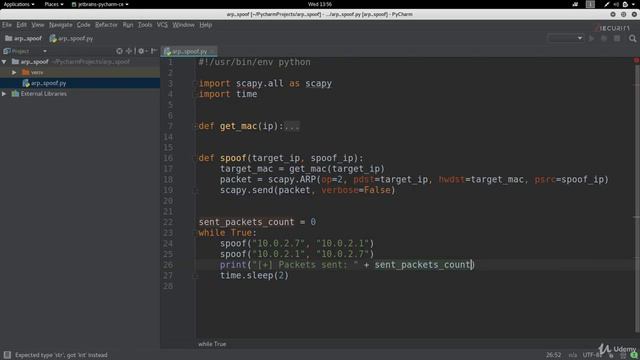This screenshot has height=360, width=640.
Task: Click the 26:52 cursor position in status bar
Action: (553, 355)
